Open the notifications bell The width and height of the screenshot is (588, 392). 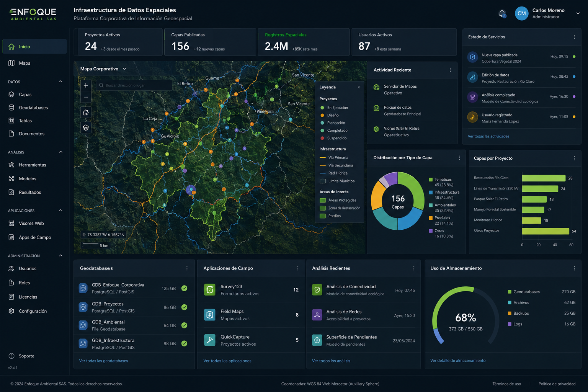(x=502, y=13)
